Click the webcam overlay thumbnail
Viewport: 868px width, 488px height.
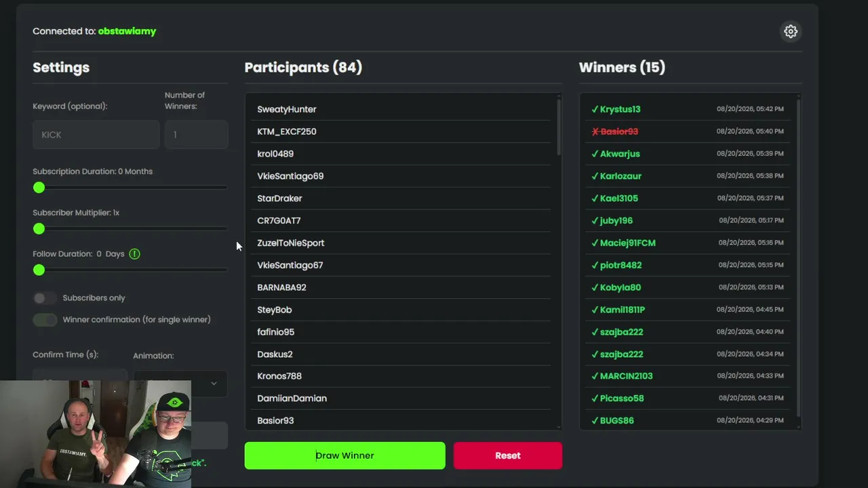pos(96,434)
